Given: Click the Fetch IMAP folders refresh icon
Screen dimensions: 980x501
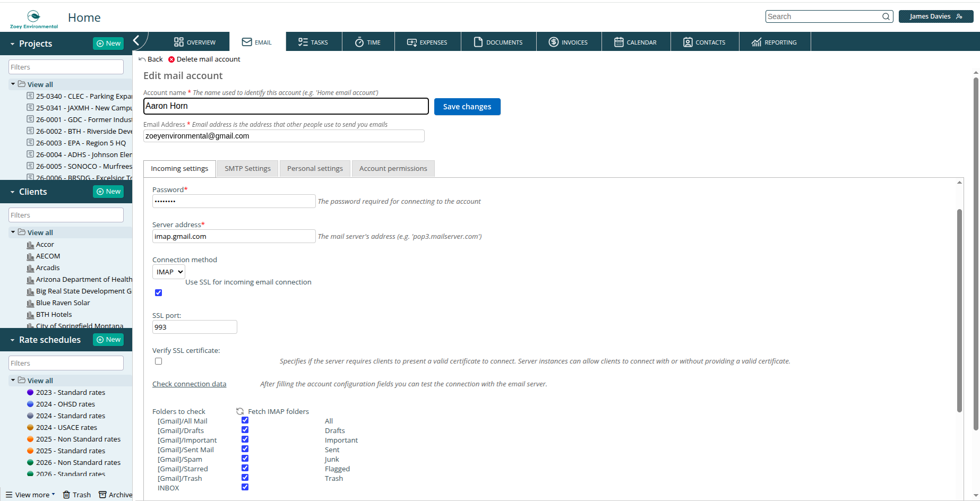Looking at the screenshot, I should pyautogui.click(x=240, y=411).
